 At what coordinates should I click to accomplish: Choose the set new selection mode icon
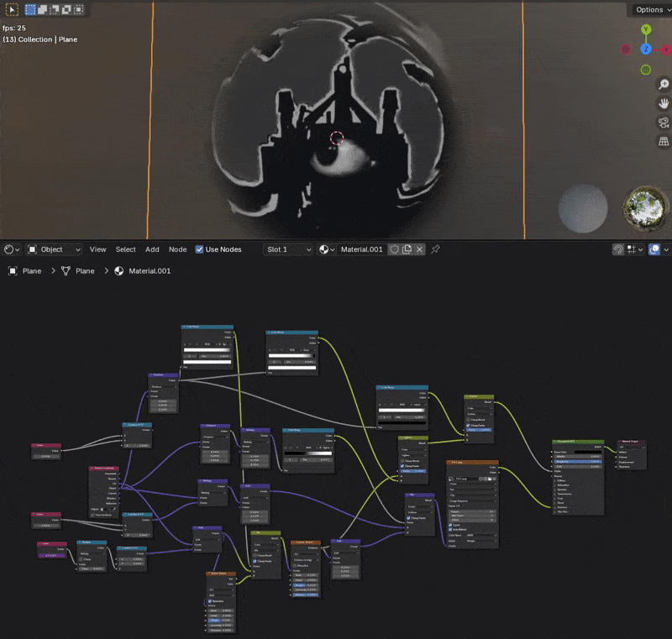click(30, 9)
